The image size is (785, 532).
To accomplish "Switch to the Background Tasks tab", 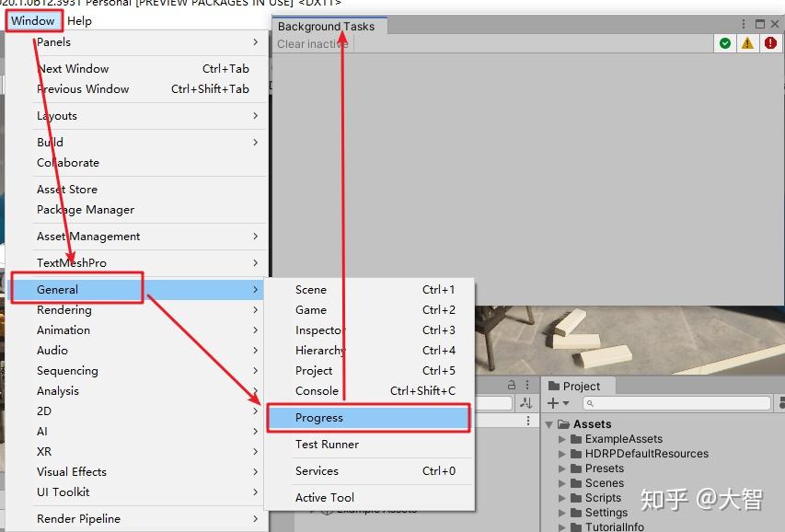I will tap(327, 26).
